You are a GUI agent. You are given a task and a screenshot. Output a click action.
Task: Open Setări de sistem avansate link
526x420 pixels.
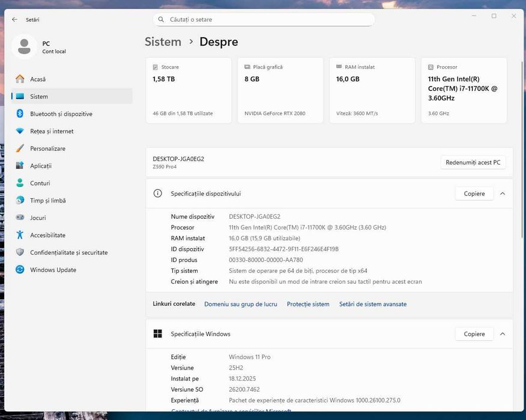(373, 304)
